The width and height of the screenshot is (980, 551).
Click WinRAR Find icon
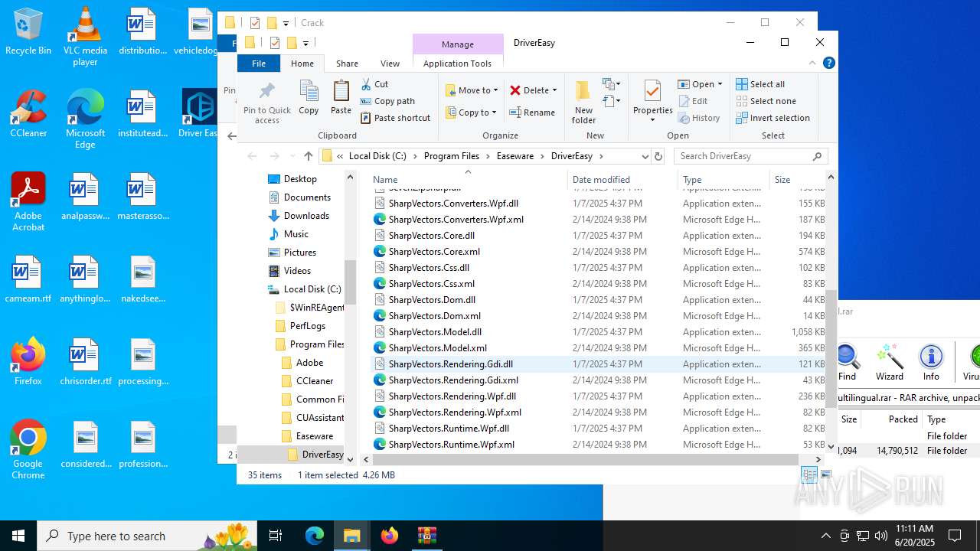coord(847,362)
